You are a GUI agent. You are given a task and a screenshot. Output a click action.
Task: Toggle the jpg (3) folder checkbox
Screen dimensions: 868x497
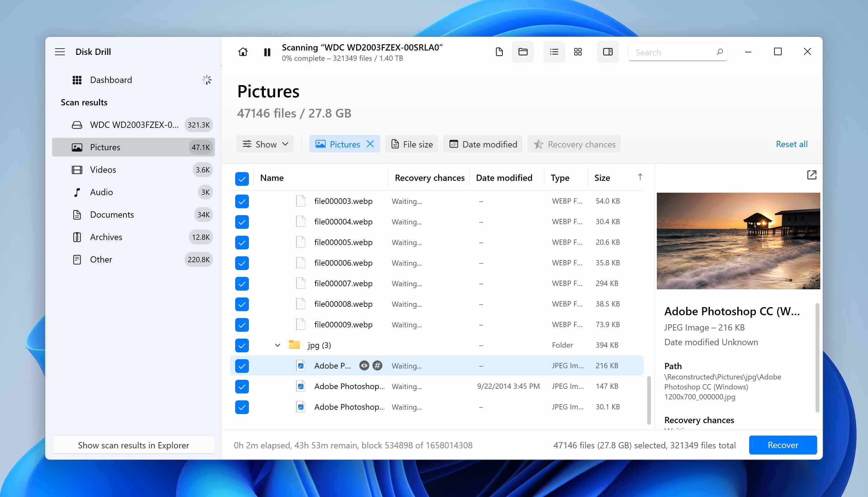tap(241, 345)
